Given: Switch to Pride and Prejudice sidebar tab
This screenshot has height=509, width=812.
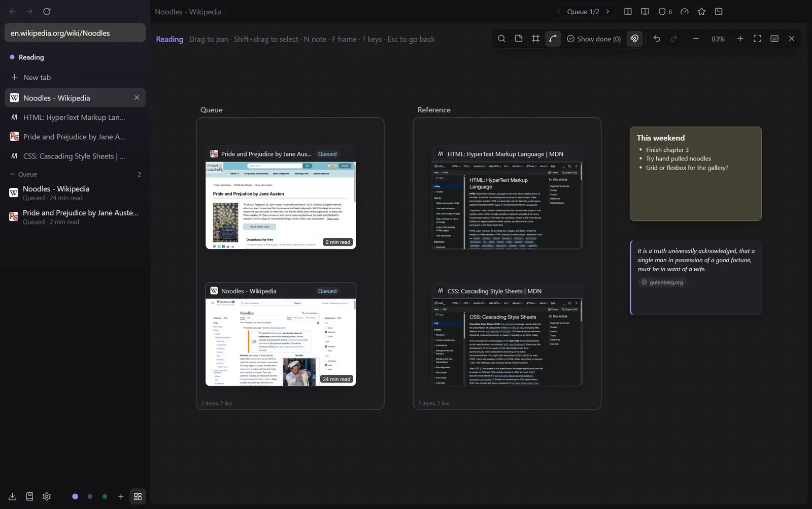Looking at the screenshot, I should pyautogui.click(x=75, y=137).
